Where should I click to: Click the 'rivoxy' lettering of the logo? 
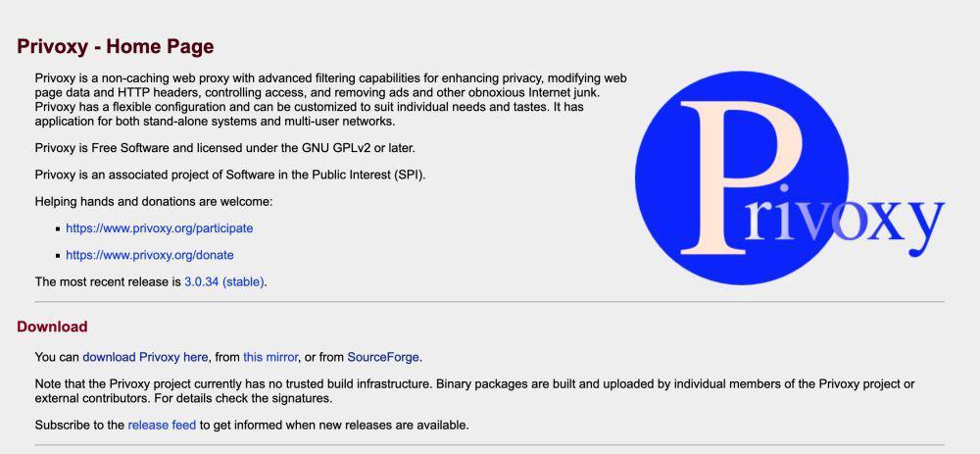tap(845, 221)
